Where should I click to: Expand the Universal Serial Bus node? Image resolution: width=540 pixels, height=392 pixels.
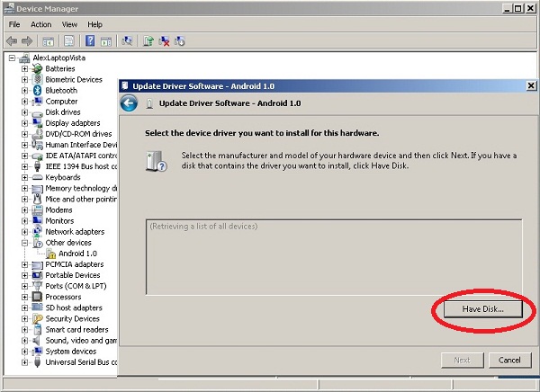coord(24,362)
